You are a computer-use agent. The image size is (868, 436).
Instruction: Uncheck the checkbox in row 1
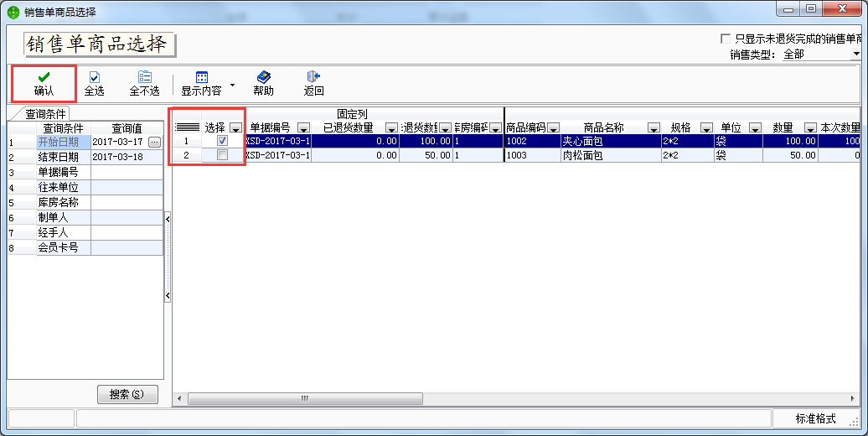[223, 141]
